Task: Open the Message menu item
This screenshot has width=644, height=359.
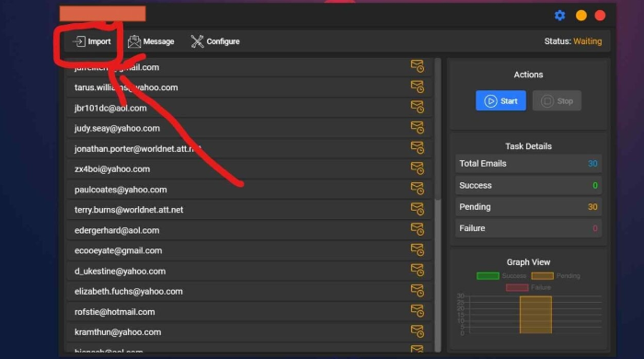Action: 151,41
